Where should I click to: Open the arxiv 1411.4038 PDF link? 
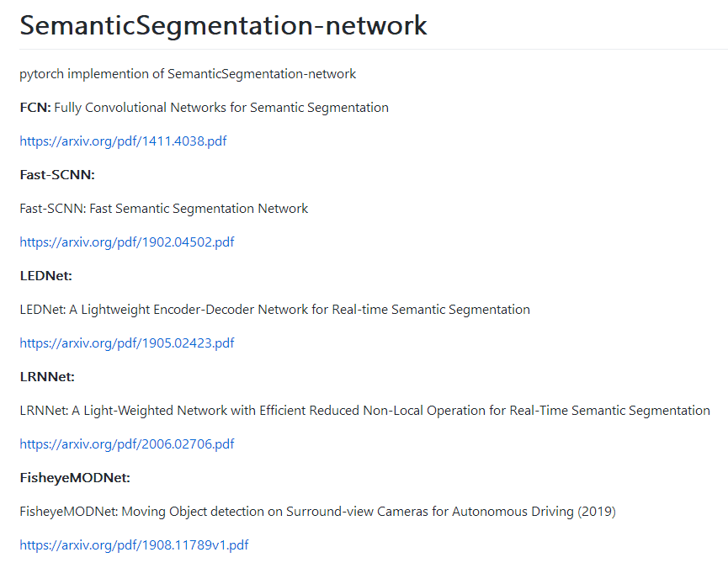pos(123,141)
